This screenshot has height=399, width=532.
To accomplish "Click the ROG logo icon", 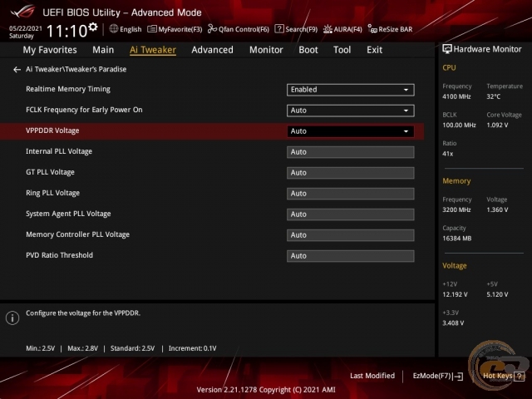I will coord(22,12).
